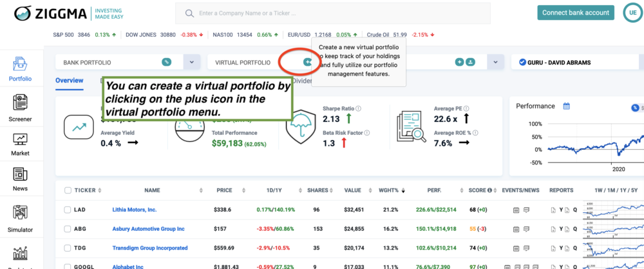The image size is (644, 269).
Task: Click the EUR/USD quote
Action: pyautogui.click(x=323, y=35)
